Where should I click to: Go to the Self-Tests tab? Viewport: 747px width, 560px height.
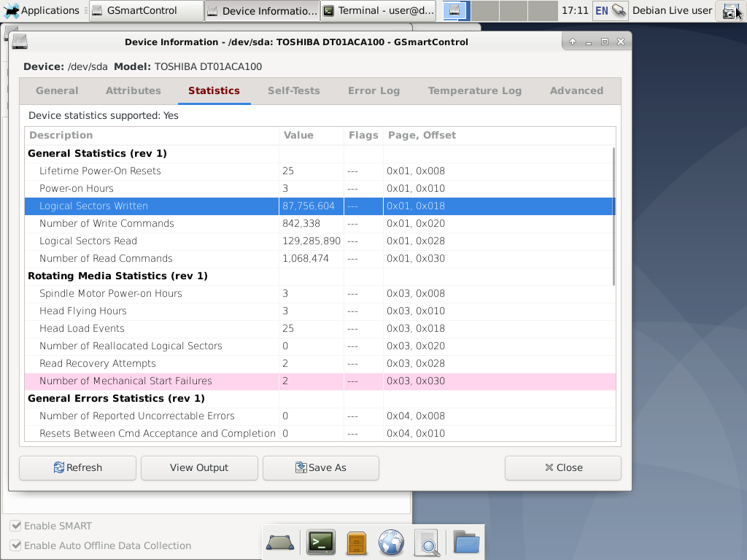point(293,91)
